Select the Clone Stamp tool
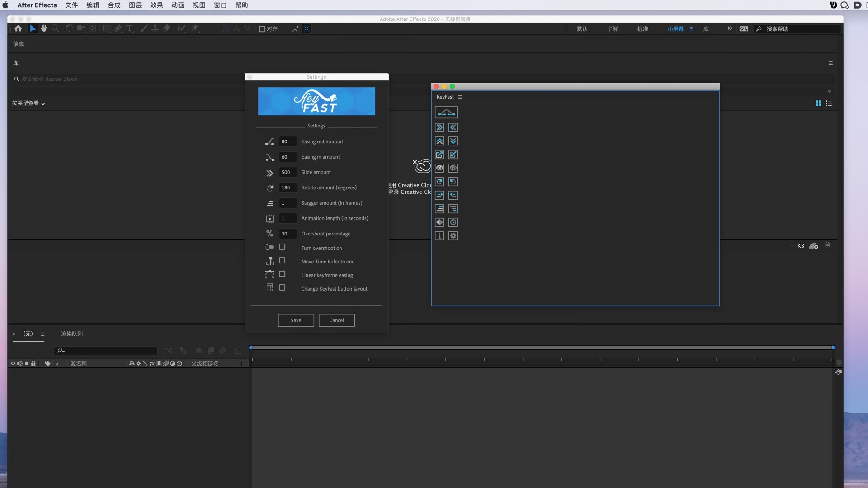The height and width of the screenshot is (488, 868). point(155,28)
